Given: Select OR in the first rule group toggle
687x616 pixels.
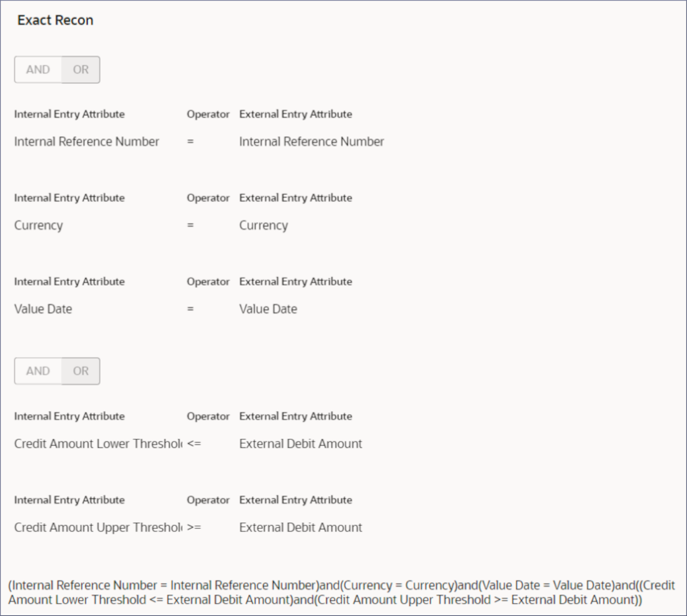Looking at the screenshot, I should click(x=81, y=70).
